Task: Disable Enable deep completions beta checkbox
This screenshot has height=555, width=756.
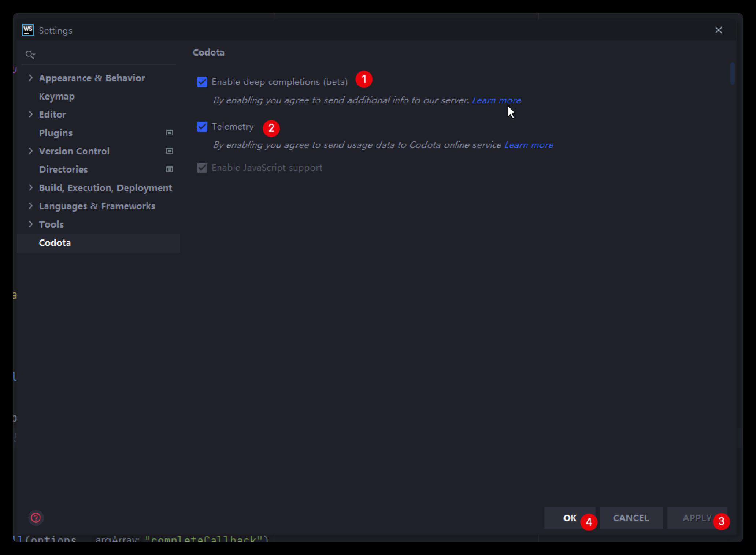Action: coord(203,82)
